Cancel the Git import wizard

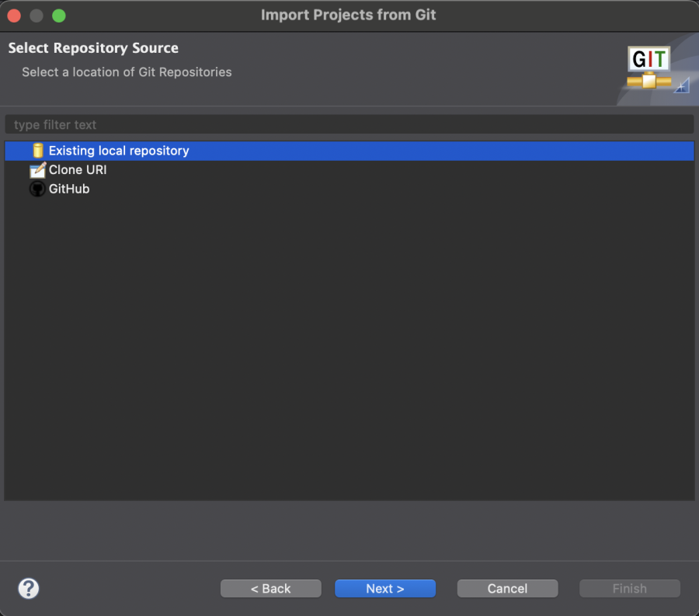pyautogui.click(x=507, y=589)
